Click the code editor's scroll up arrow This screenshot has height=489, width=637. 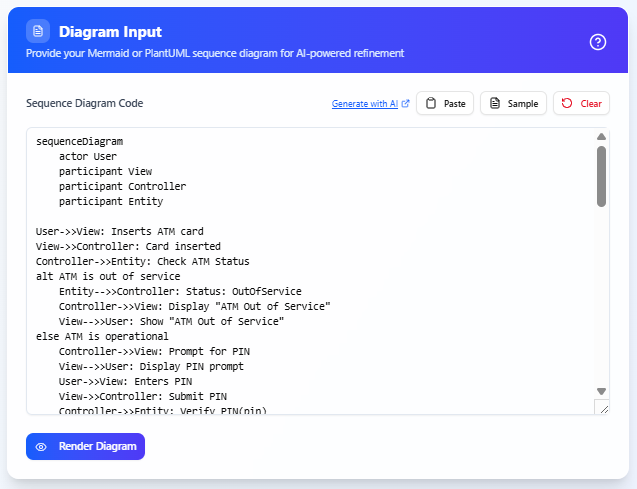(601, 137)
